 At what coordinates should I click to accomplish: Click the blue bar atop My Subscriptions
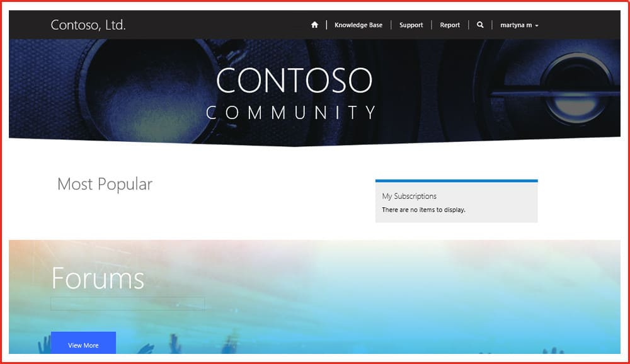pos(456,181)
